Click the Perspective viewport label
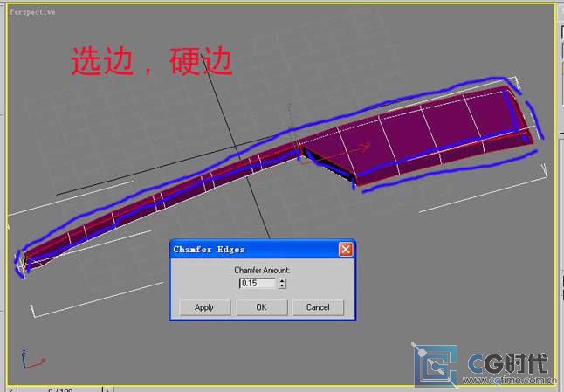 click(x=32, y=12)
